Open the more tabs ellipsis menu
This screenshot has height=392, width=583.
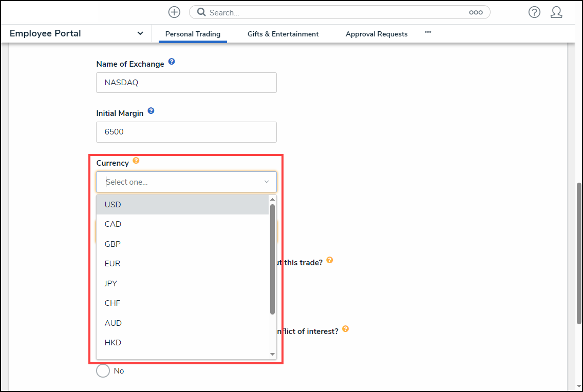[428, 32]
